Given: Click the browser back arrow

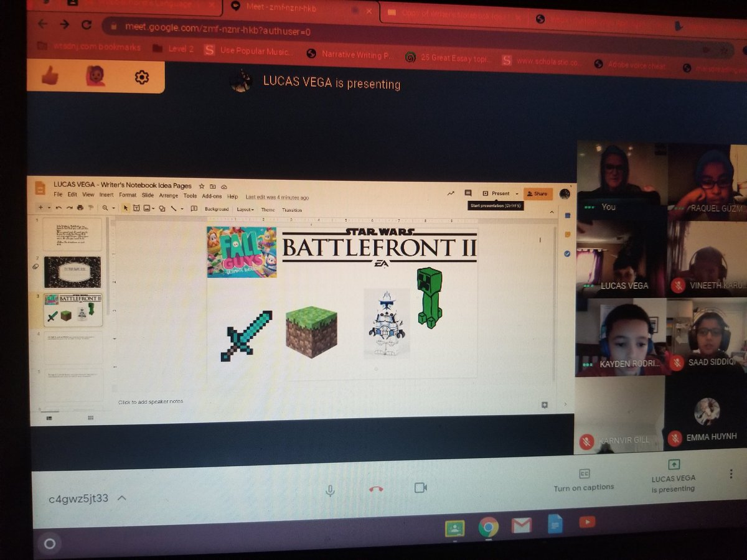Looking at the screenshot, I should 42,24.
